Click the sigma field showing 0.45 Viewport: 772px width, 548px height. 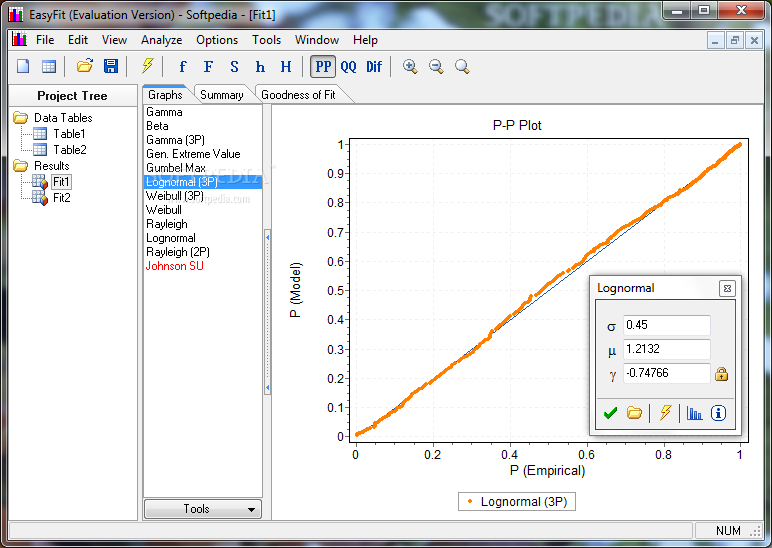[667, 325]
